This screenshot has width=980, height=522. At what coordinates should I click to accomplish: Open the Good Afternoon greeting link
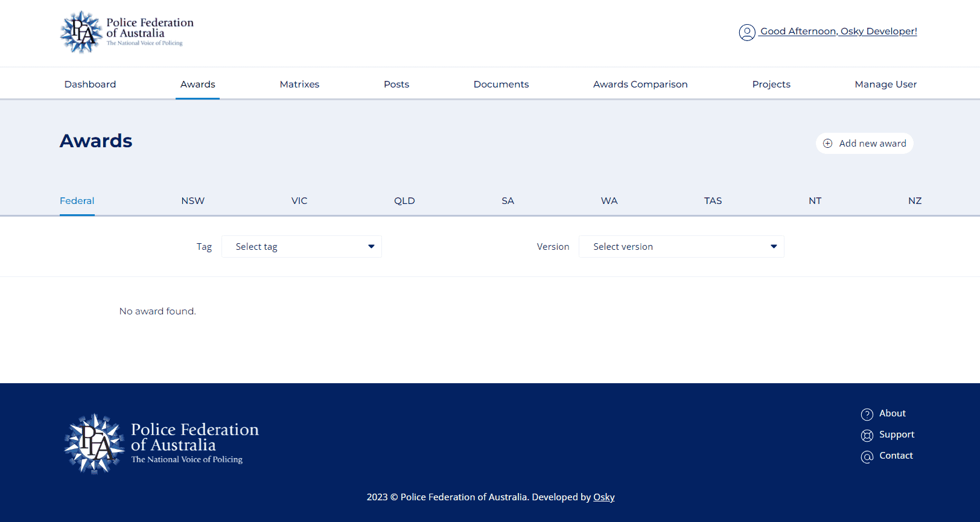pyautogui.click(x=838, y=31)
